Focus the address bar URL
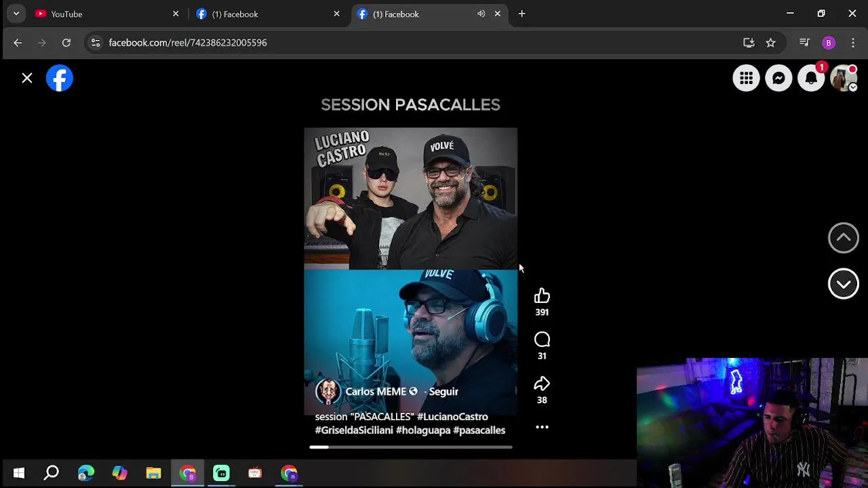 pos(188,43)
